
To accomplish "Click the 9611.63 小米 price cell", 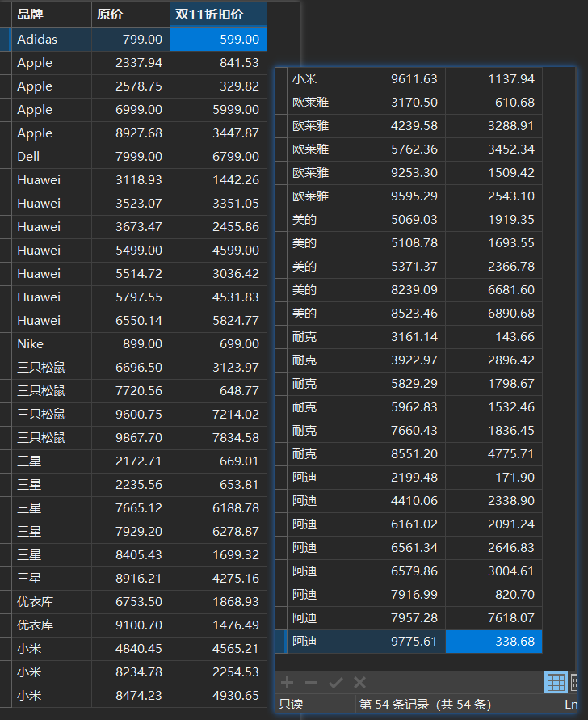I will pyautogui.click(x=406, y=79).
